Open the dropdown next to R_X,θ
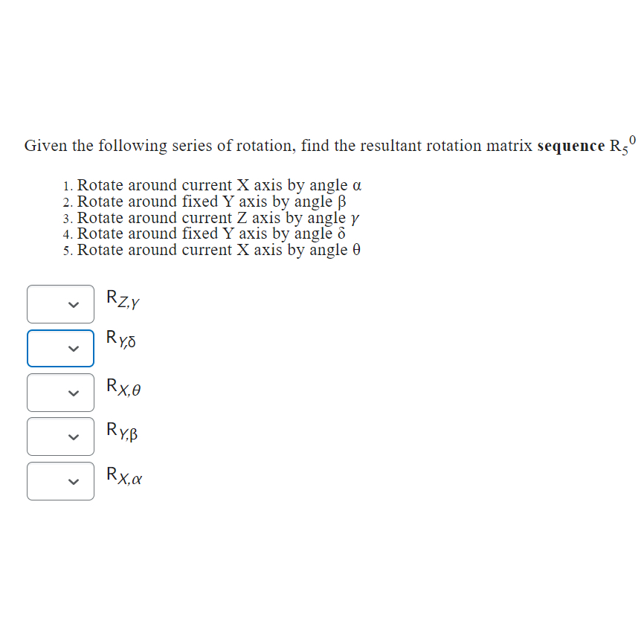Viewport: 644px width, 644px height. click(60, 392)
